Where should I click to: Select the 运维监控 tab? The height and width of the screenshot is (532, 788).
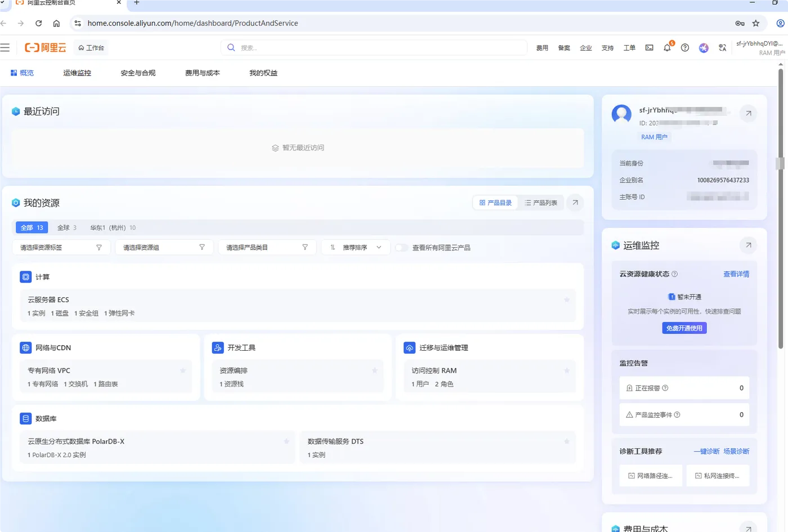pyautogui.click(x=77, y=73)
